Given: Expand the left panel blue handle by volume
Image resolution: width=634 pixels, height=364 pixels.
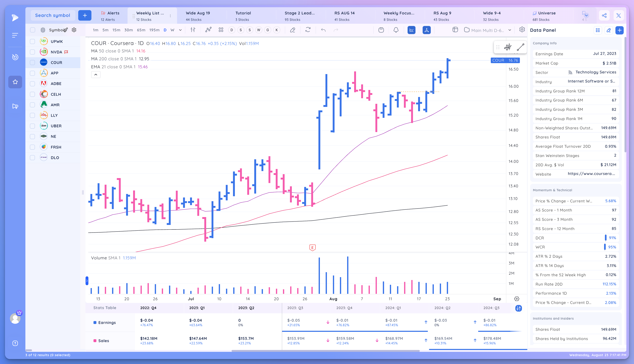Looking at the screenshot, I should (87, 281).
